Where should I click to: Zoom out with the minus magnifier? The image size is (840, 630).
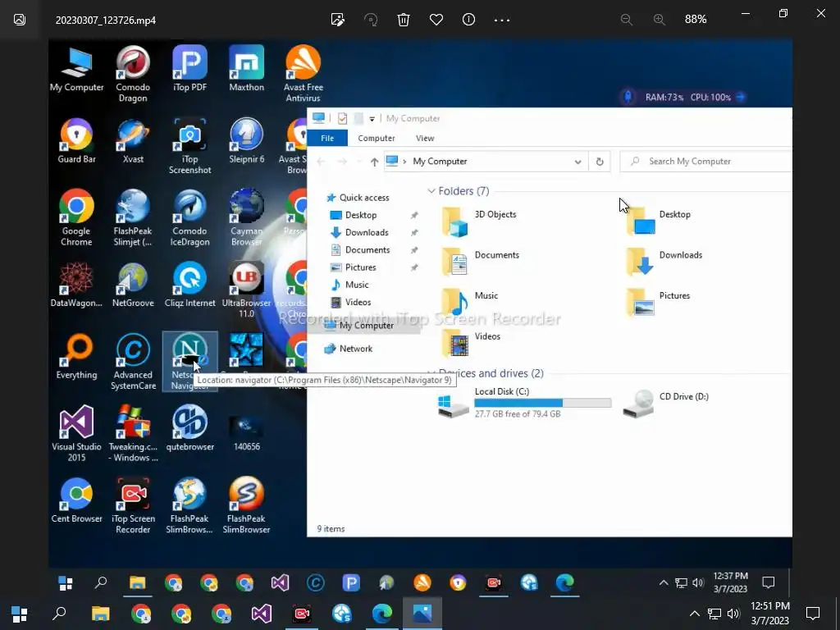626,20
